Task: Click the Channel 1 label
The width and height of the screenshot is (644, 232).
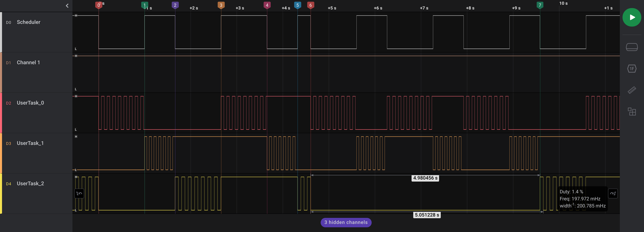Action: pos(28,62)
